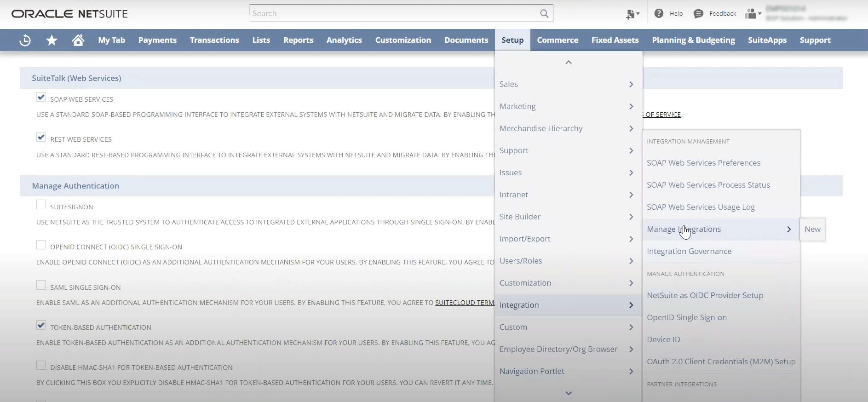Open NetSuite as OIDC Provider Setup

705,295
